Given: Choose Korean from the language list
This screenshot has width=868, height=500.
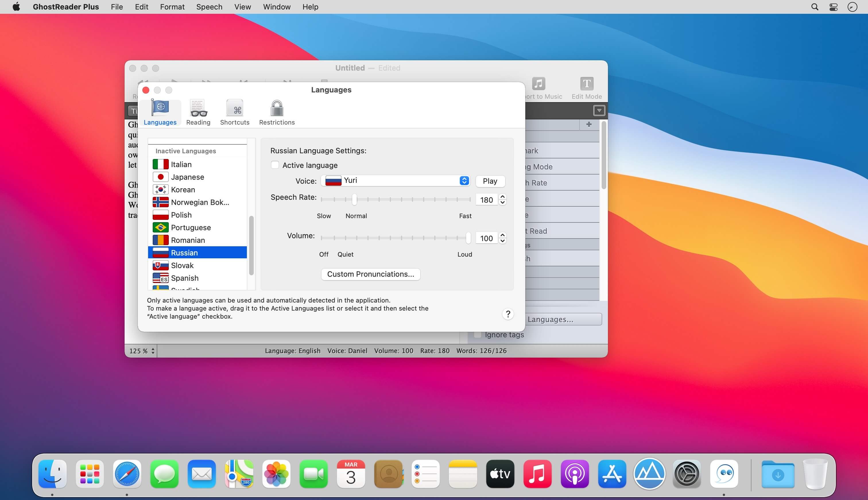Looking at the screenshot, I should pyautogui.click(x=197, y=189).
